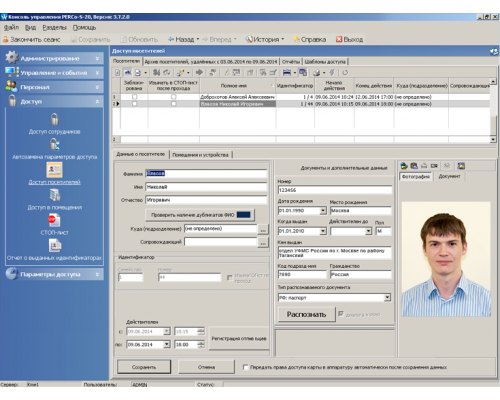Screen dimensions: 500x400
Task: Click scanner icon above the photo
Action: click(424, 166)
